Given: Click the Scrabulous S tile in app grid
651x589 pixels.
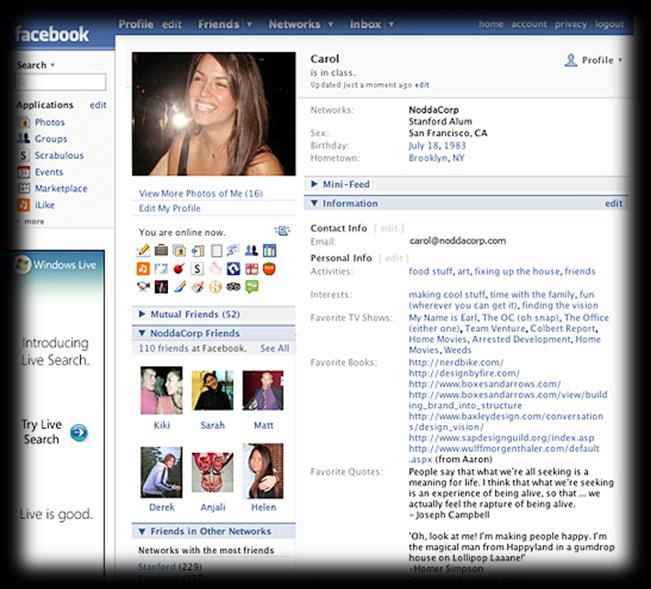Looking at the screenshot, I should click(x=197, y=269).
